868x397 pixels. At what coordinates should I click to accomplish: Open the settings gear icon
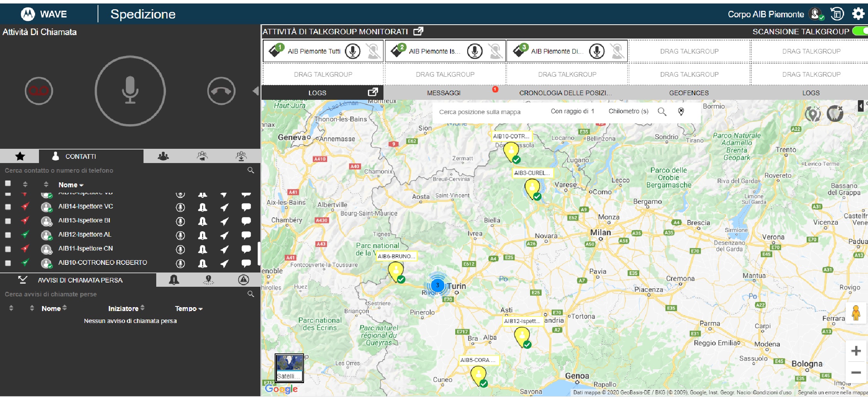click(858, 14)
